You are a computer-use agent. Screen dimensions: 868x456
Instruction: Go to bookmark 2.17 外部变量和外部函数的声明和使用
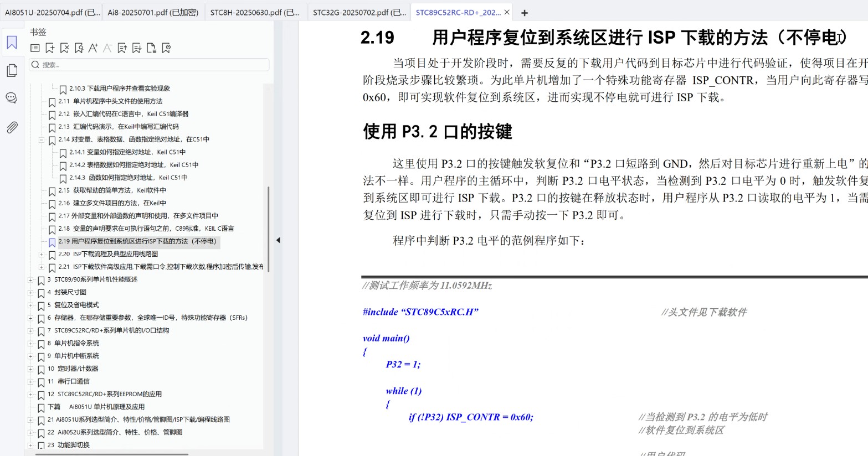138,216
